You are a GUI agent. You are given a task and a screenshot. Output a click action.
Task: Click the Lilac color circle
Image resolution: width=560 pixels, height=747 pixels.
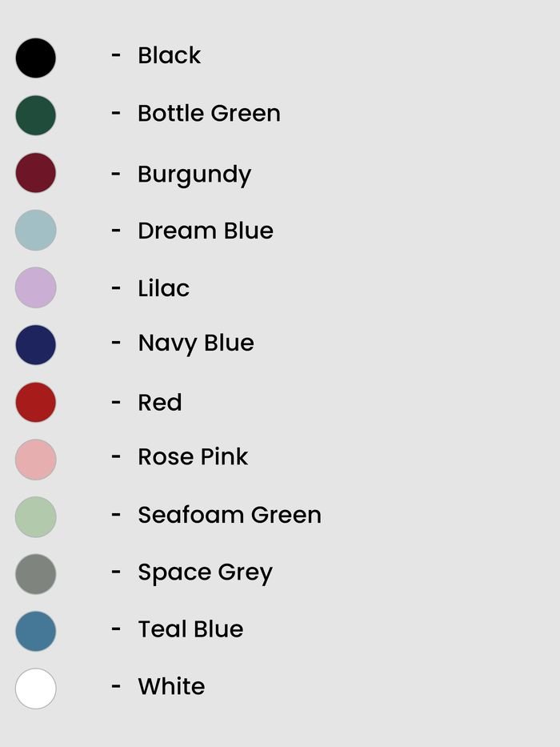pyautogui.click(x=36, y=287)
